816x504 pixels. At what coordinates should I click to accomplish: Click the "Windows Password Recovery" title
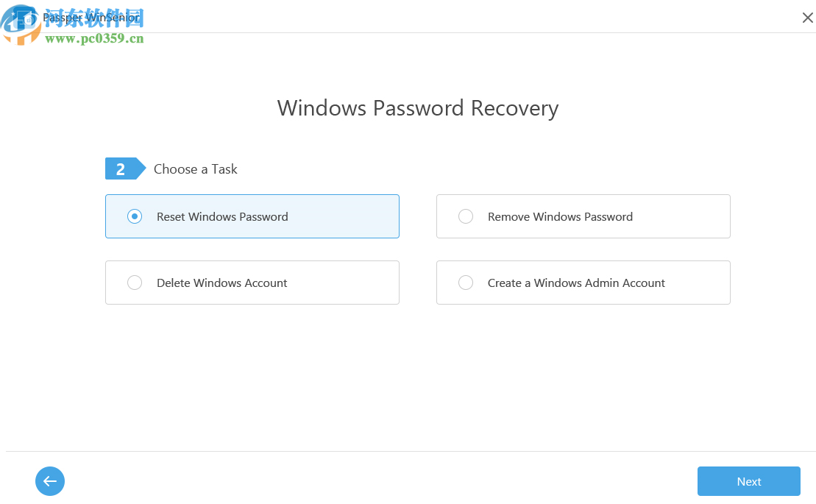tap(418, 108)
